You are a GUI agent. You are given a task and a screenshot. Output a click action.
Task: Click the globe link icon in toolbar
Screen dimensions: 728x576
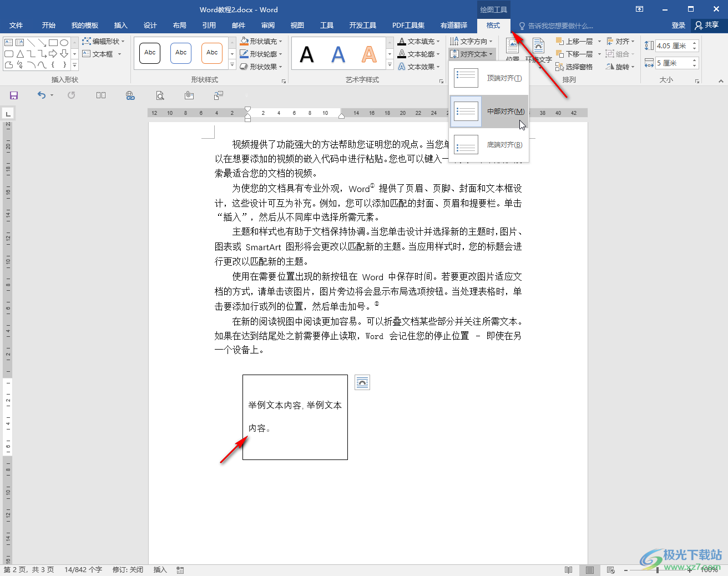pos(130,95)
